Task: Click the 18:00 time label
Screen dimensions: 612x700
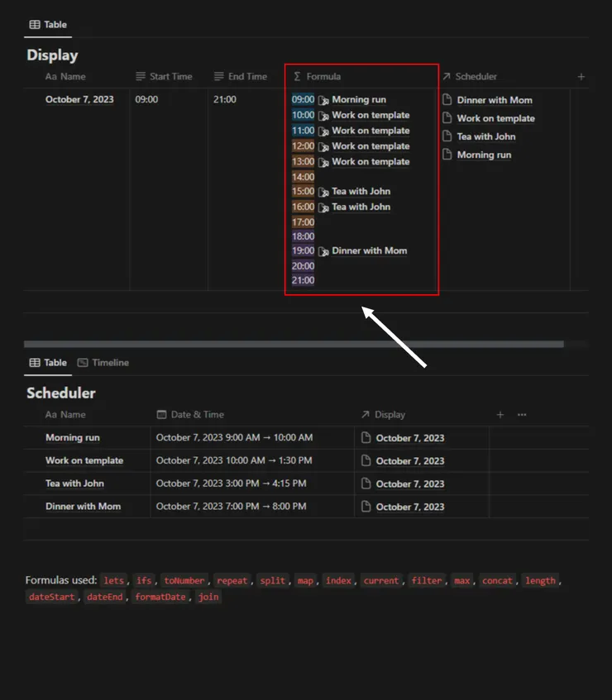Action: (303, 236)
